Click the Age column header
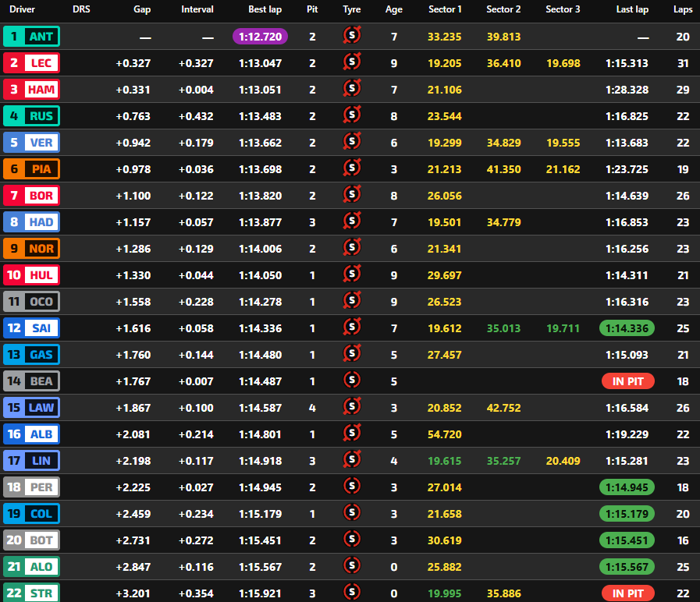Viewport: 700px width, 602px height. point(394,9)
